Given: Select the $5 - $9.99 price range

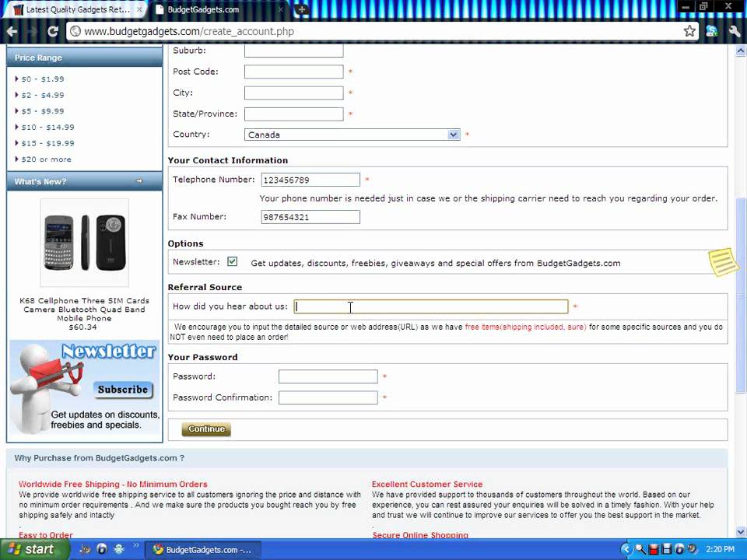Looking at the screenshot, I should [42, 111].
